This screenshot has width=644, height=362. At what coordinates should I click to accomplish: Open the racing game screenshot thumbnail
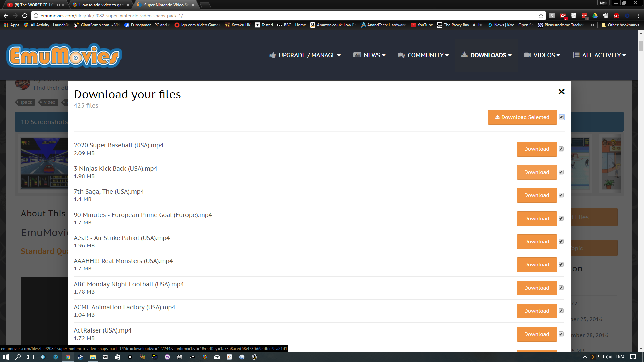pos(44,164)
